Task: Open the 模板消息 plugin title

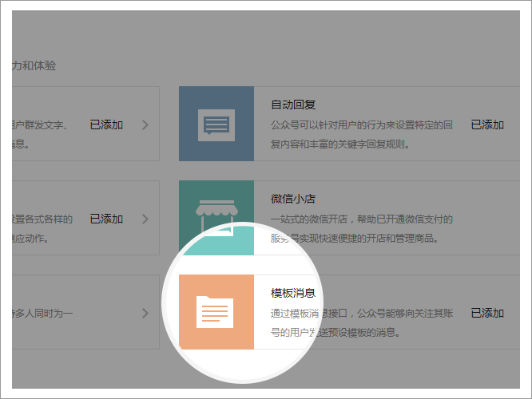Action: [x=294, y=293]
